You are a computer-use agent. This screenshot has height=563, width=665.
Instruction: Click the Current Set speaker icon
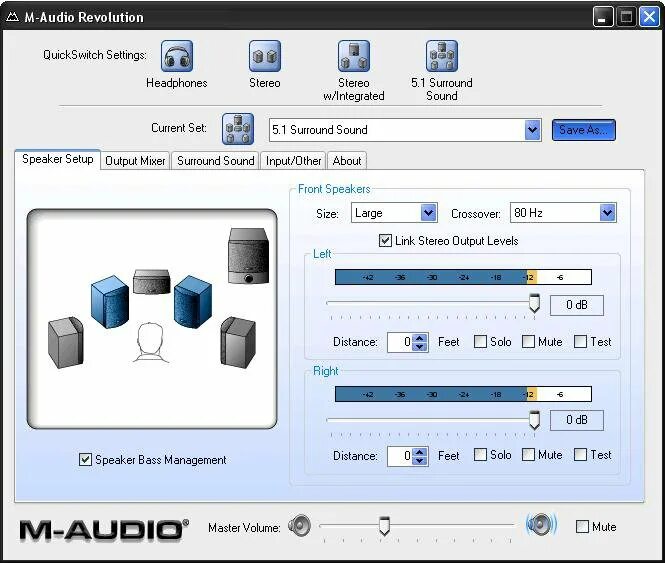coord(238,129)
